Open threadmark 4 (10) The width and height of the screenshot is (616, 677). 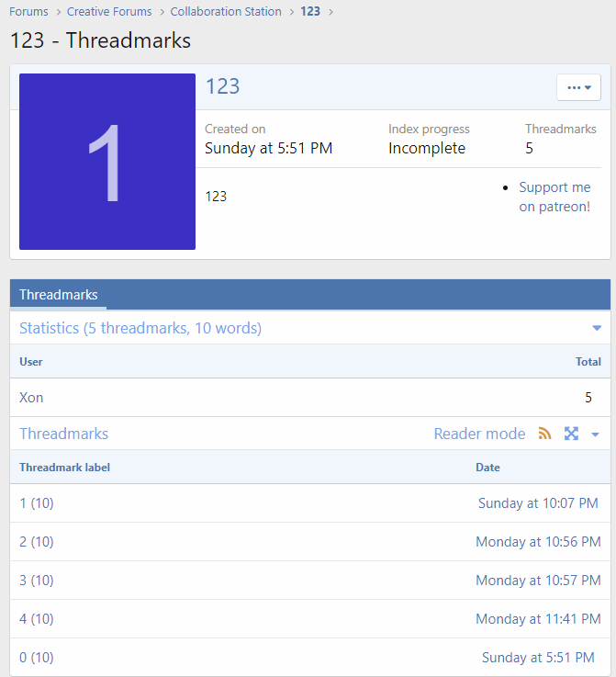point(37,619)
